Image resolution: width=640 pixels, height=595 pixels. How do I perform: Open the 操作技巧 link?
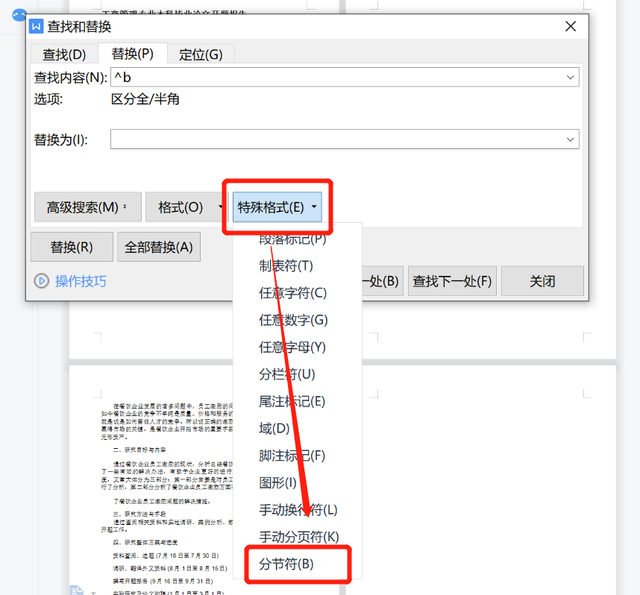[81, 281]
